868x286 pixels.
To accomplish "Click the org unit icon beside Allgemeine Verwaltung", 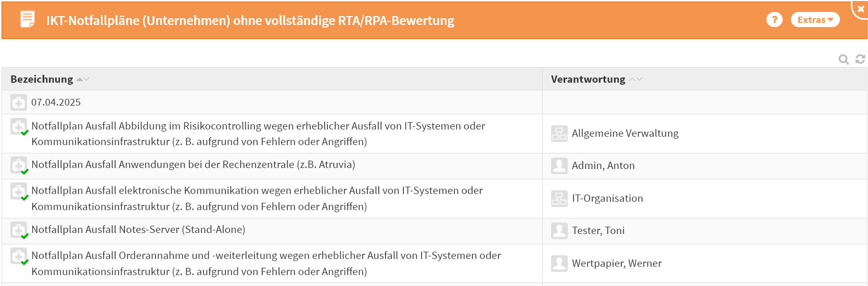I will [x=559, y=134].
